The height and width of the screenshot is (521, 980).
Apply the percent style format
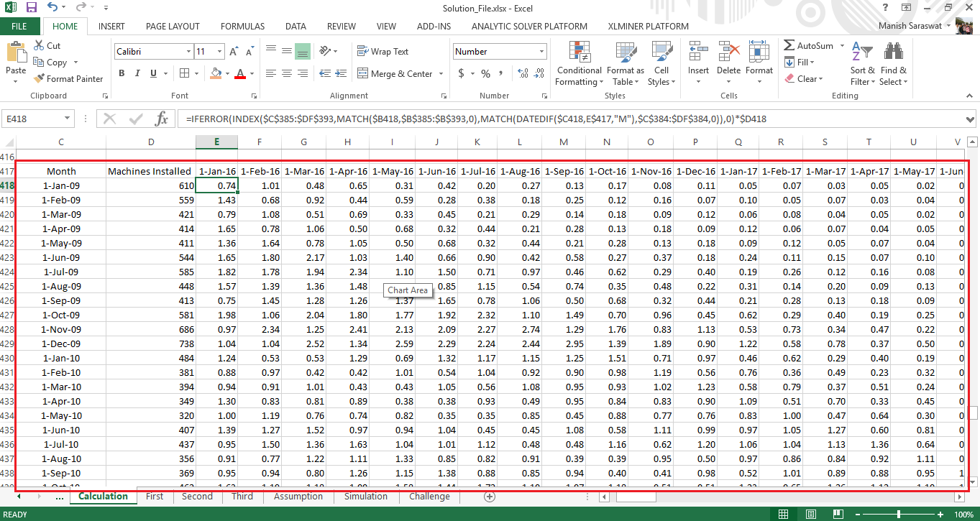click(x=485, y=73)
